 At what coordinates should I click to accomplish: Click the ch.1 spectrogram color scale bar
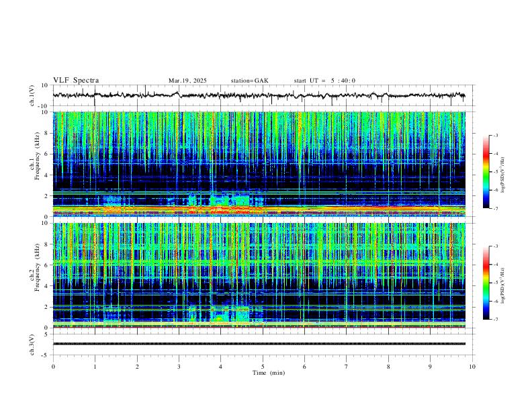486,172
